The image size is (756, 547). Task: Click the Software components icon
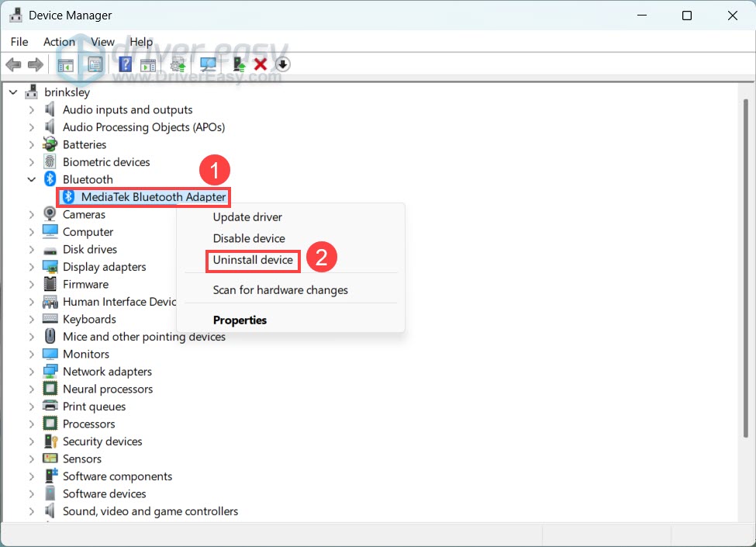50,475
